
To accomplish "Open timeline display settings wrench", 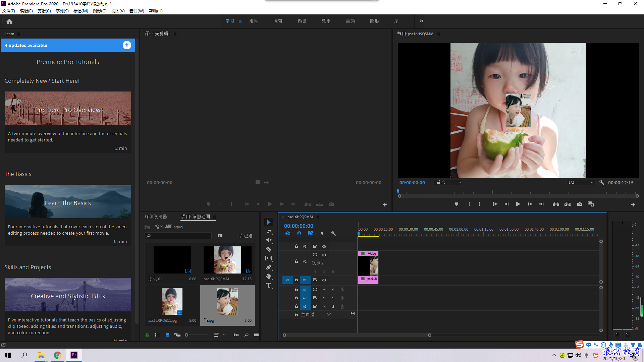I will (333, 233).
